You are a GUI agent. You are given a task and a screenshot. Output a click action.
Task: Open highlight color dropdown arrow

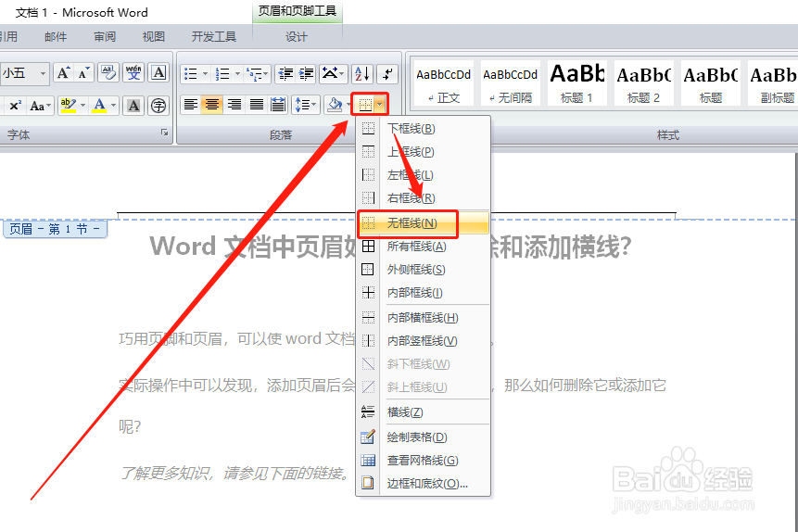(x=83, y=106)
